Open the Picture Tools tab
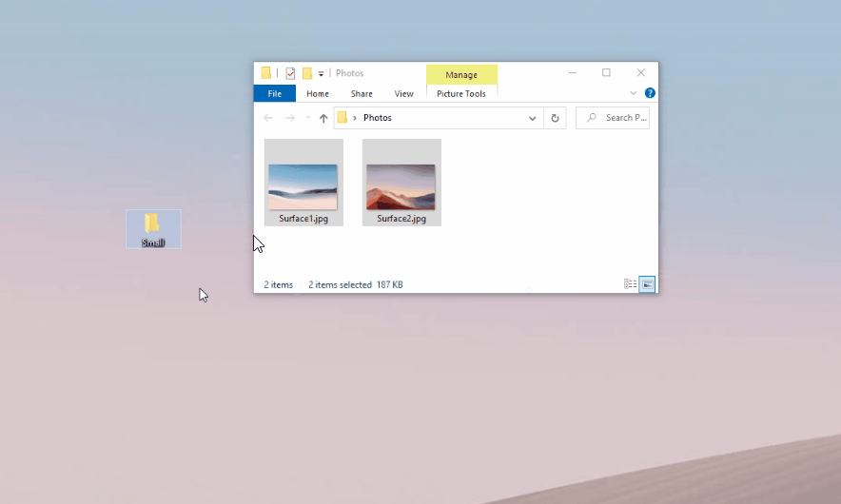This screenshot has height=504, width=841. coord(461,94)
